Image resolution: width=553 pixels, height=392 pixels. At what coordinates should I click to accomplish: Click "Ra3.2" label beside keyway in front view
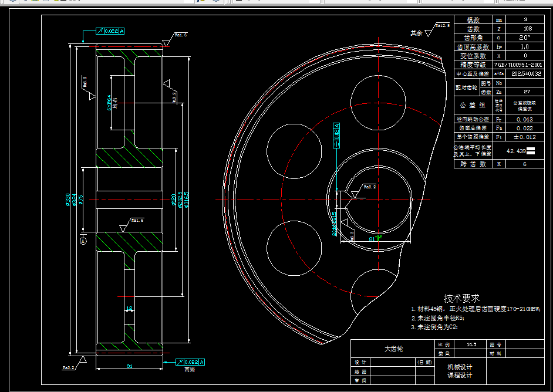(x=370, y=187)
